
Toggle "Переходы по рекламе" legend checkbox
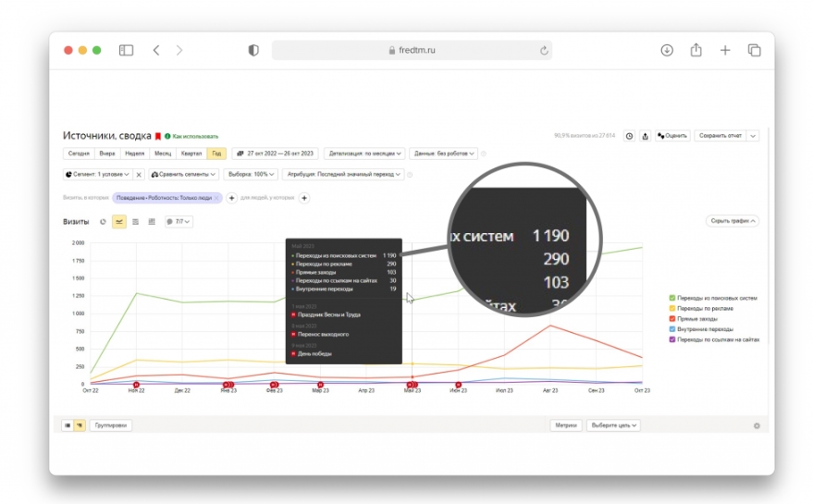pyautogui.click(x=672, y=309)
